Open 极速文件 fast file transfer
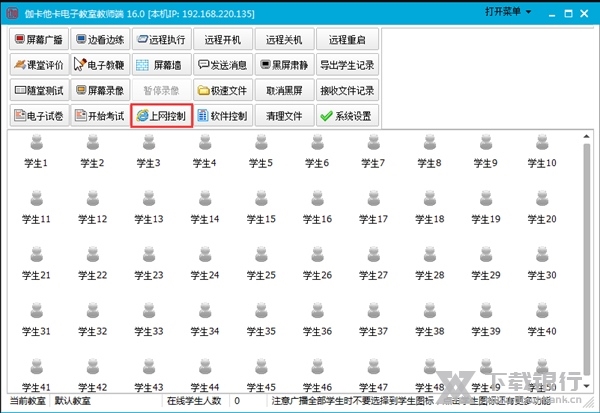This screenshot has width=600, height=413. pos(223,90)
